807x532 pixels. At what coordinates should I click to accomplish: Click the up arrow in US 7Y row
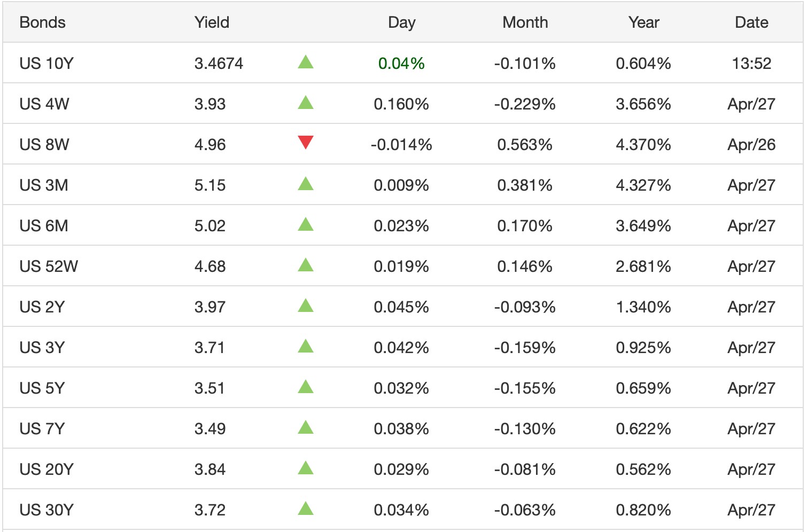coord(305,428)
